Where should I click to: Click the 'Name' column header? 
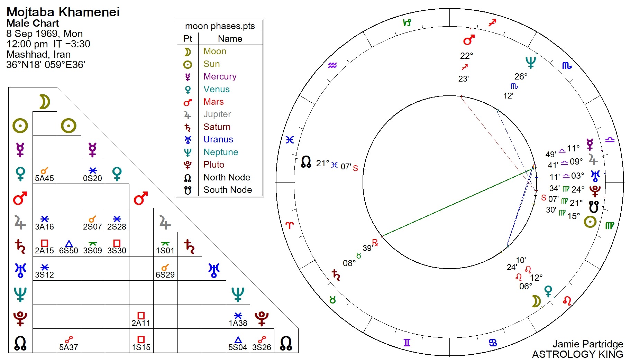pyautogui.click(x=230, y=39)
